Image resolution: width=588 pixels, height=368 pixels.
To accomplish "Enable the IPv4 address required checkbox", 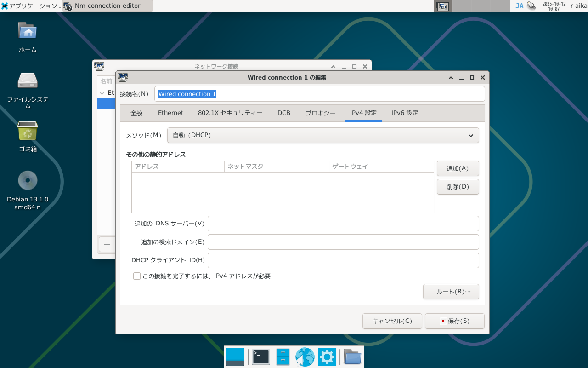I will 137,276.
